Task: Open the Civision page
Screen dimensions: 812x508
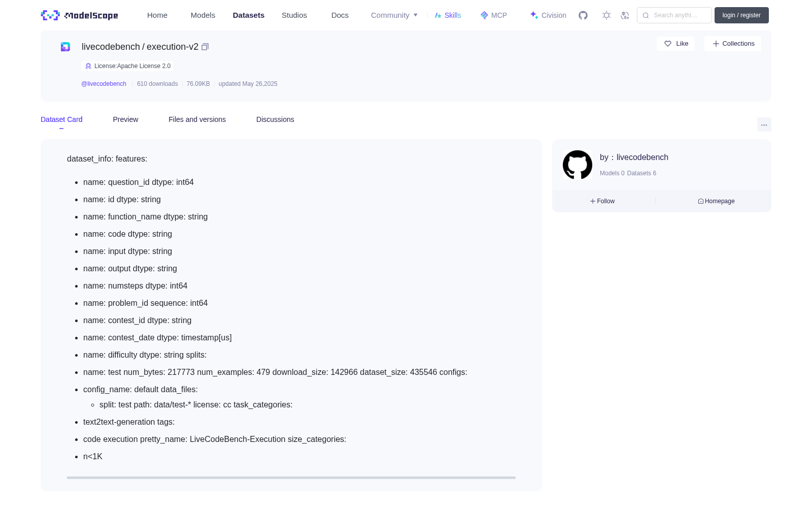Action: click(548, 15)
